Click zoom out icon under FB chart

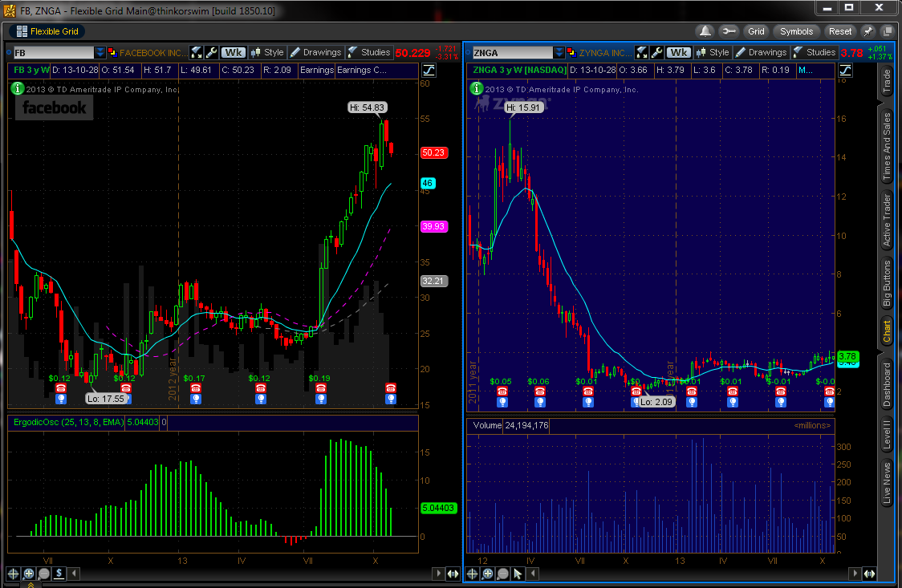click(43, 573)
